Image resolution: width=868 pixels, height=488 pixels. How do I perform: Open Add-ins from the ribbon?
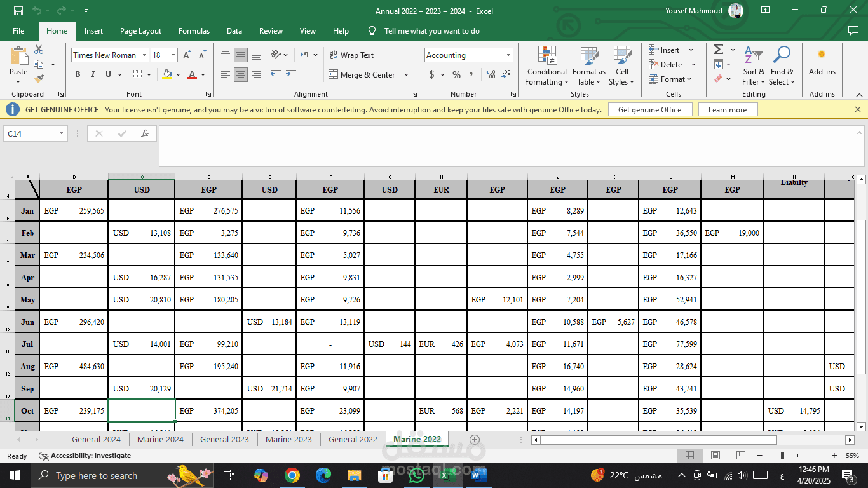(x=822, y=62)
